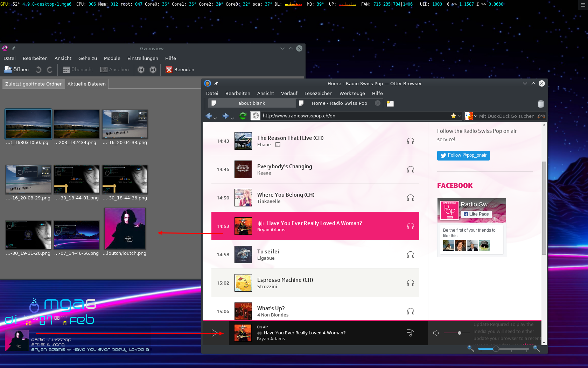Open the Module menu in Gwenview
The height and width of the screenshot is (368, 588).
tap(112, 58)
